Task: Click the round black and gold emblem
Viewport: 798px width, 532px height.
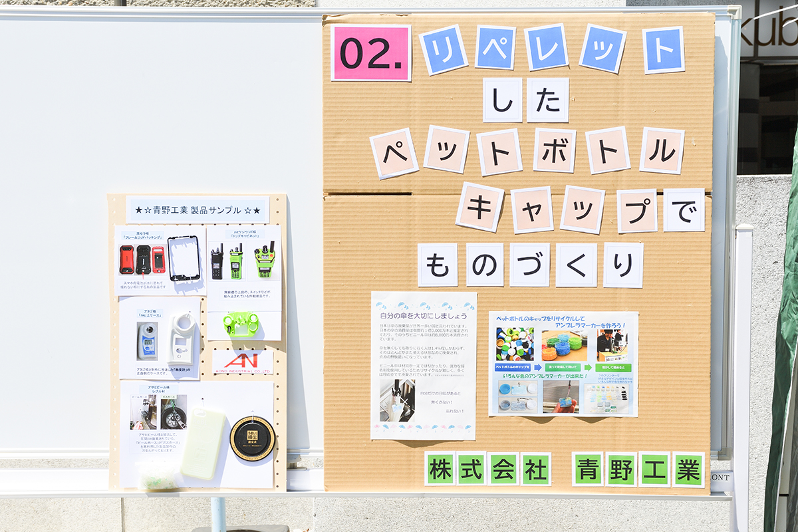Action: [x=253, y=439]
